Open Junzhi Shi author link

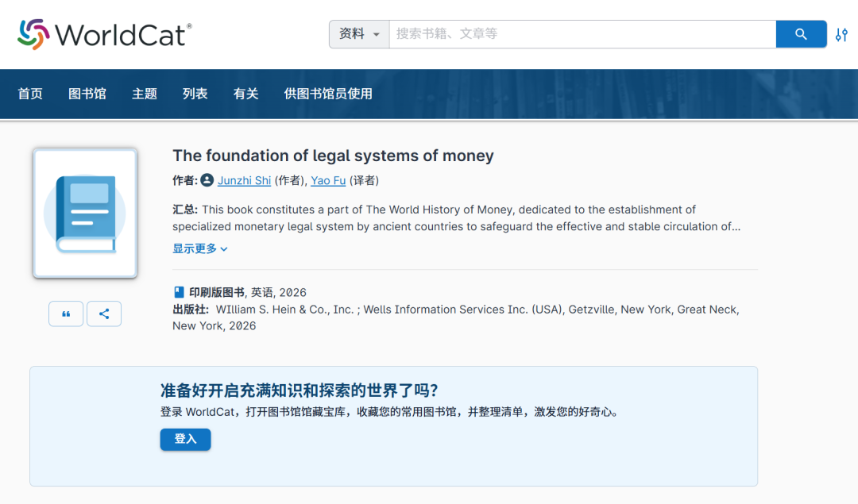[x=244, y=180]
